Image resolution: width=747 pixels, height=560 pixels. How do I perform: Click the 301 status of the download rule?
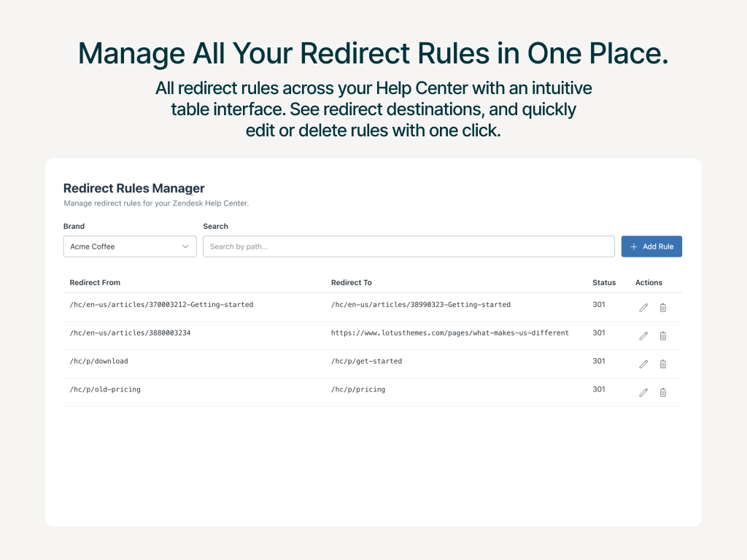click(x=599, y=361)
